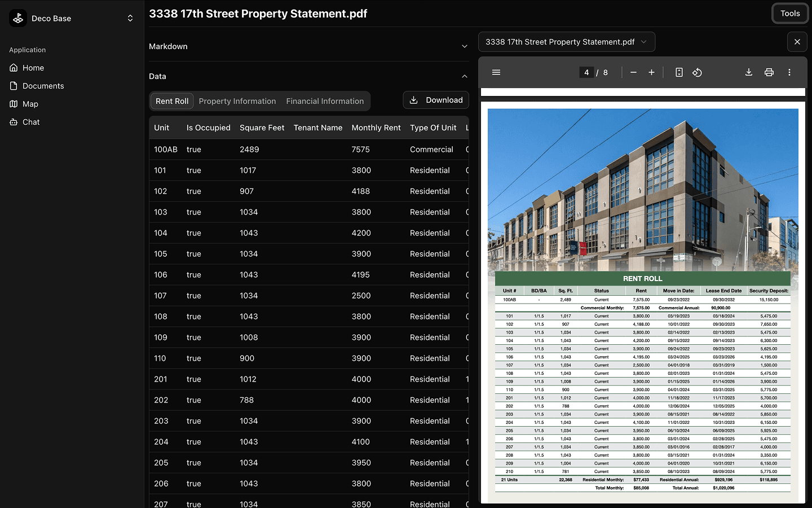This screenshot has height=508, width=812.
Task: Click monthly rent 2500 for unit 107
Action: [361, 296]
